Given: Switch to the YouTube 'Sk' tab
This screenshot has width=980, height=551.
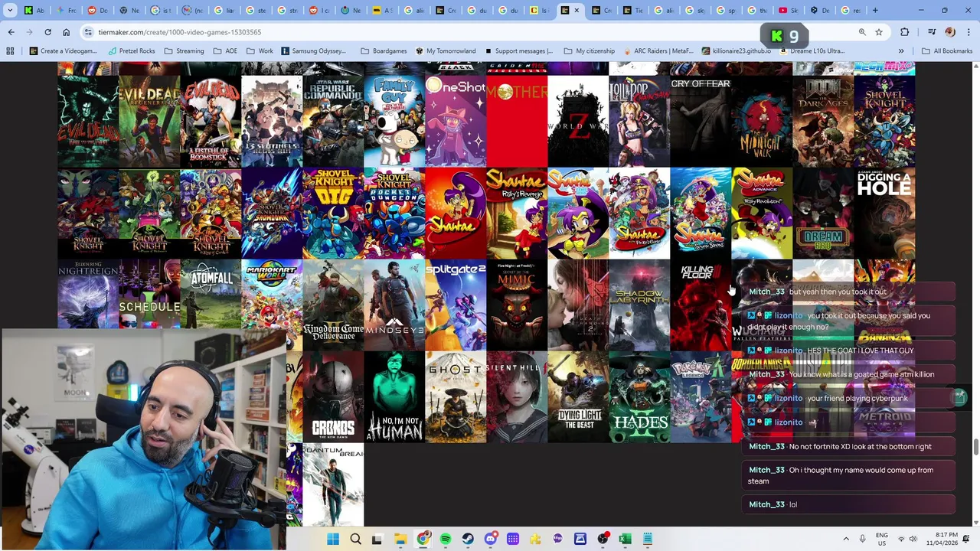Looking at the screenshot, I should [x=789, y=11].
